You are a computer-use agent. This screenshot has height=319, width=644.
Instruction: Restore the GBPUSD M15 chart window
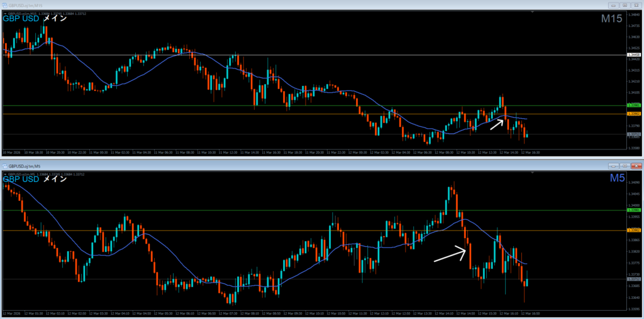pos(625,5)
